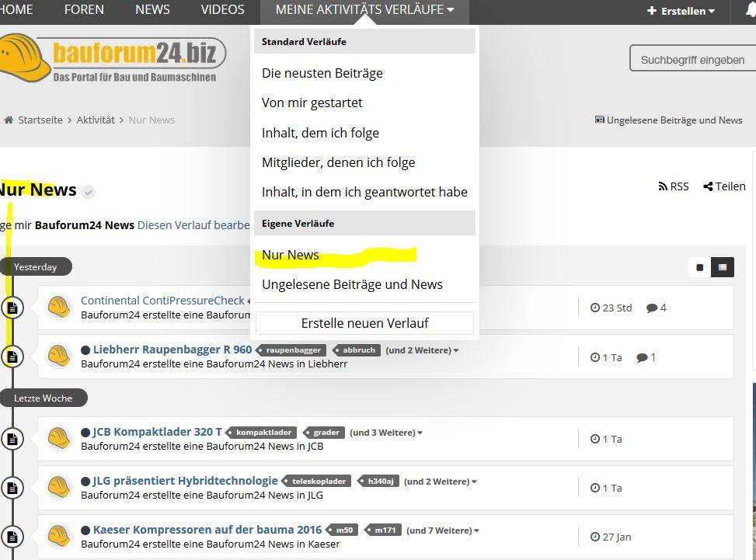Open JLG präsentiert Hybridtechnologie article
The width and height of the screenshot is (756, 560).
185,481
